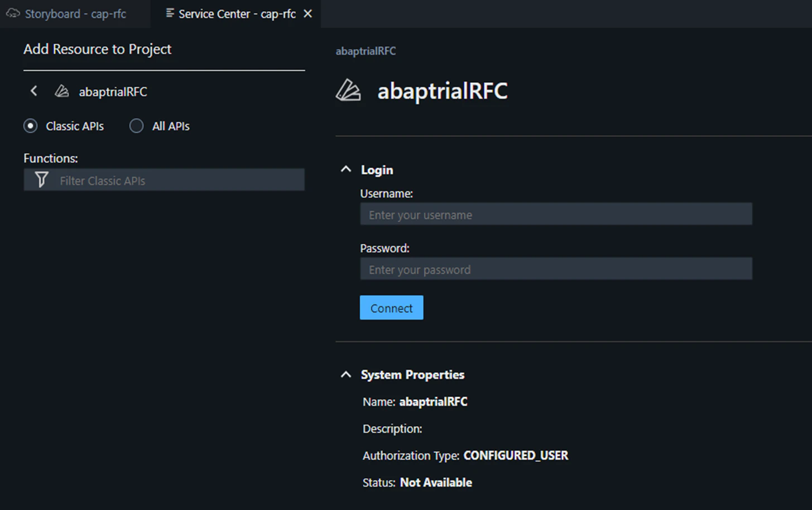The width and height of the screenshot is (812, 510).
Task: Click the Username: label
Action: pyautogui.click(x=386, y=194)
